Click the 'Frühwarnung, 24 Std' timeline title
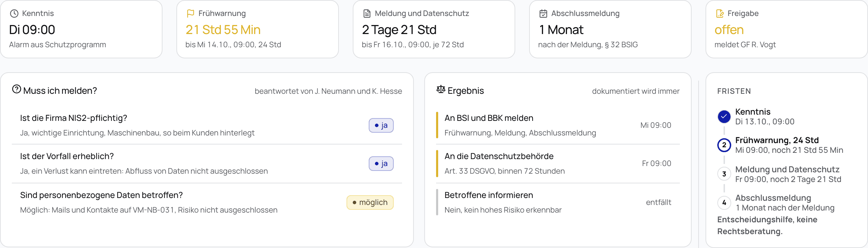Screen dimensions: 868x248 (x=777, y=140)
